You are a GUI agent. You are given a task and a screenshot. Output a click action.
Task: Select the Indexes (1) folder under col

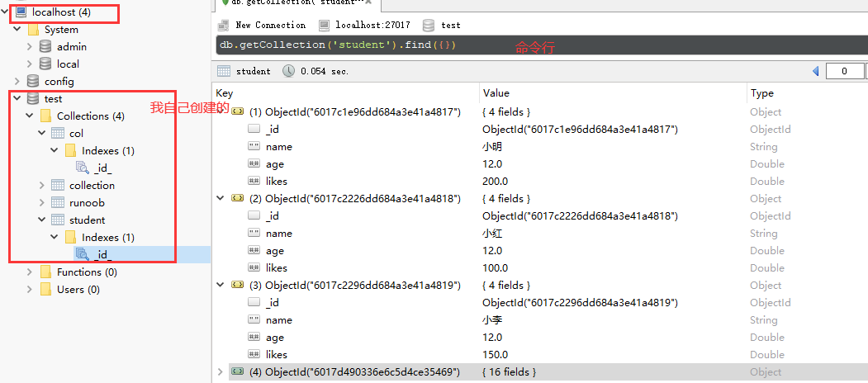(x=108, y=150)
